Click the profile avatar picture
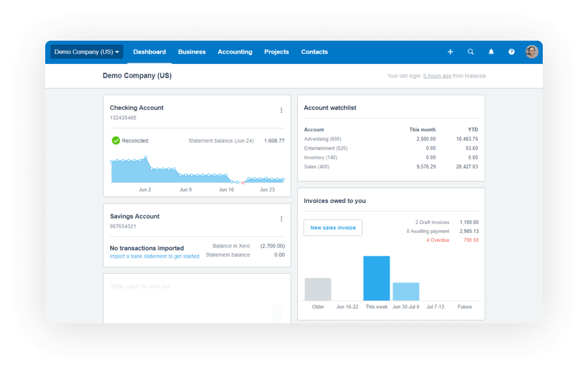Screen dimensions: 588x373 pyautogui.click(x=532, y=51)
